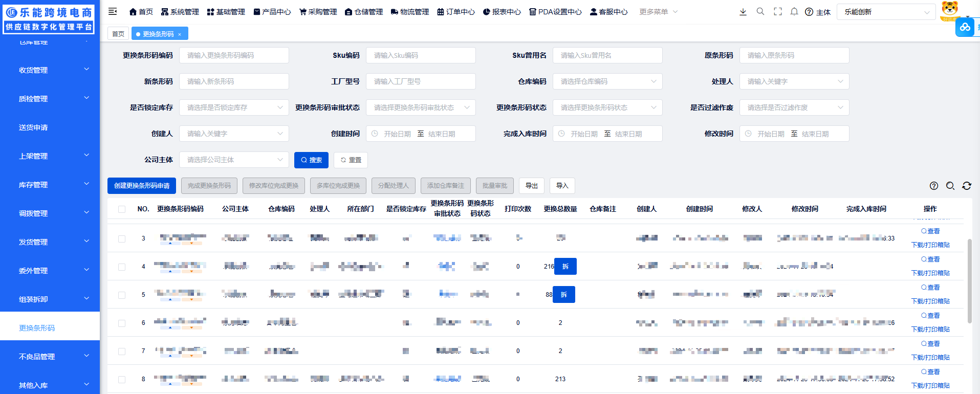The height and width of the screenshot is (394, 980).
Task: Open the 仓库编码 dropdown
Action: tap(607, 81)
